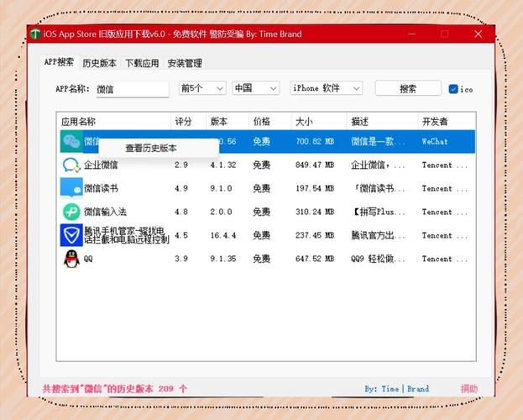The width and height of the screenshot is (523, 420).
Task: Click rating 4.8 of 微信输入法
Action: pos(181,212)
